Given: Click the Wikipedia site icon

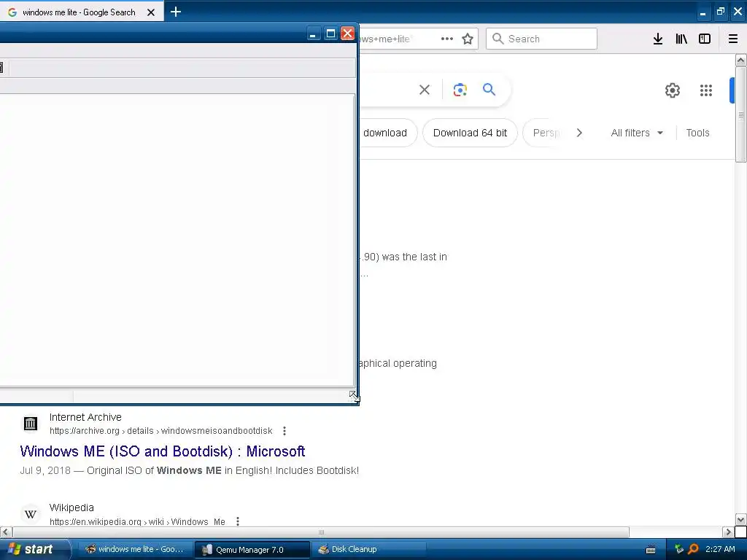Looking at the screenshot, I should coord(31,514).
